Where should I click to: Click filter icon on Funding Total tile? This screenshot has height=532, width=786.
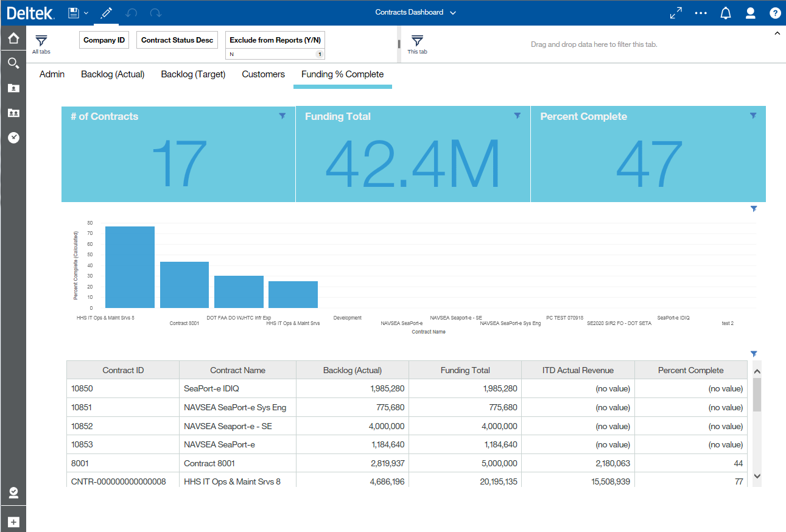pyautogui.click(x=518, y=116)
